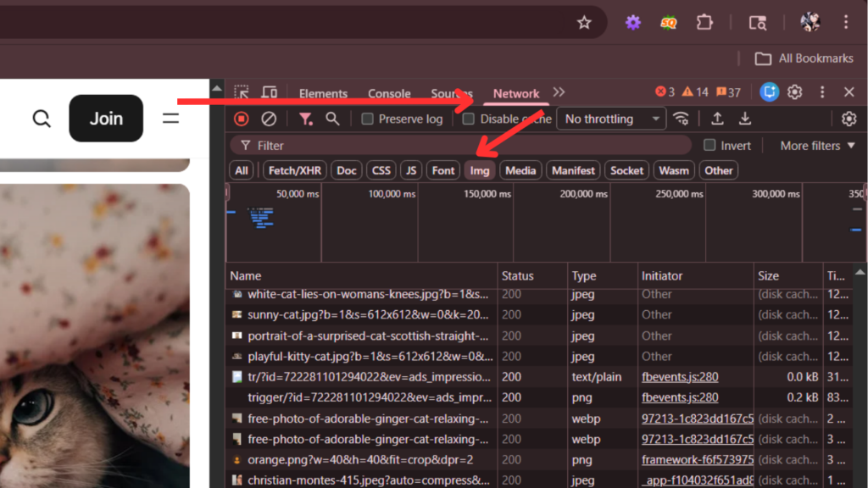Toggle the device toolbar icon

click(x=270, y=92)
